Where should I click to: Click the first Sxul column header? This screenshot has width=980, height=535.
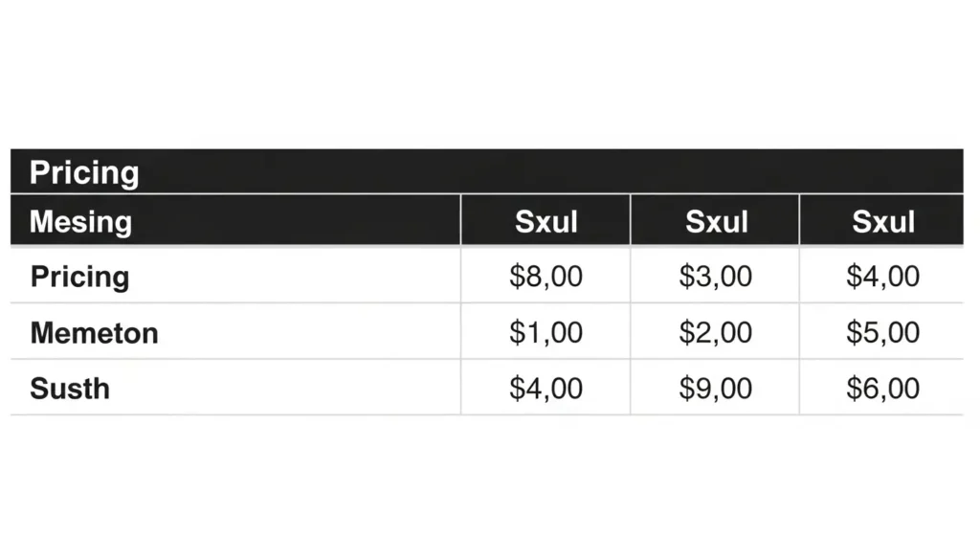click(546, 222)
